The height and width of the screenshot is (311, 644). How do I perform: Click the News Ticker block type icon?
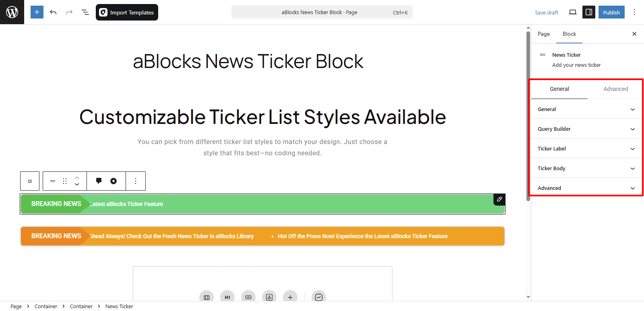point(53,181)
